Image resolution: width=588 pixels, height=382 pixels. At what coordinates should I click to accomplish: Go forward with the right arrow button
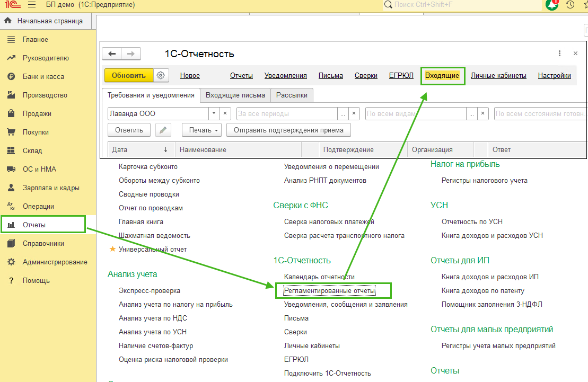(131, 54)
